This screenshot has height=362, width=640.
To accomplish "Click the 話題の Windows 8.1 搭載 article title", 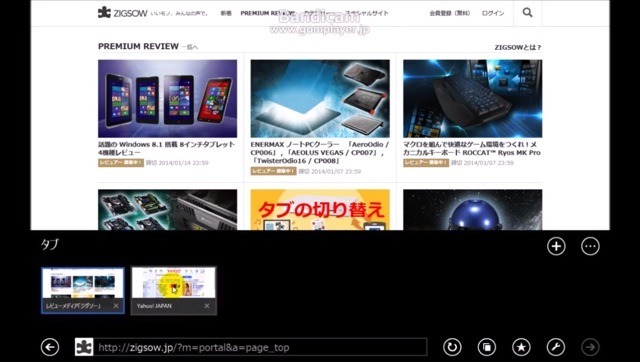I will pyautogui.click(x=167, y=148).
